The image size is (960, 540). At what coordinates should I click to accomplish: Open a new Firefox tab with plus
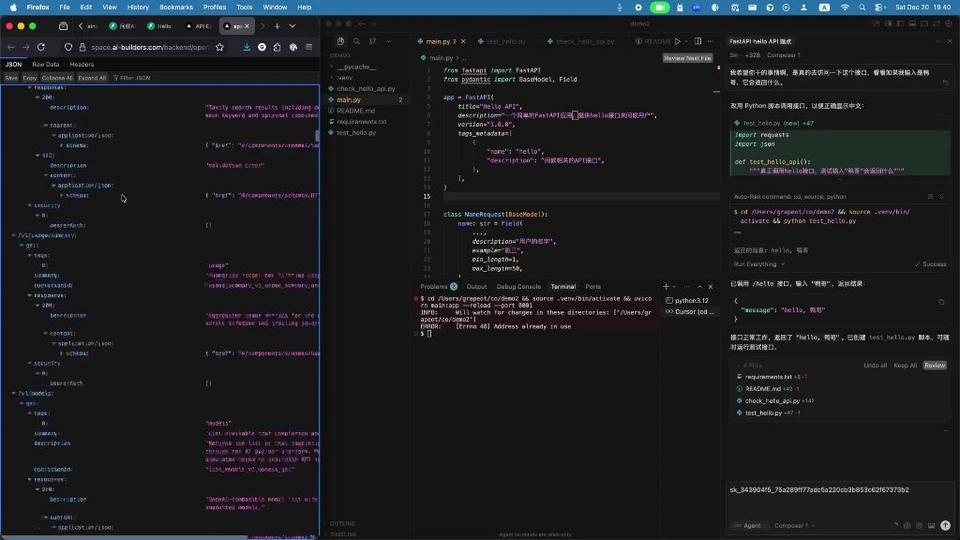pyautogui.click(x=277, y=26)
